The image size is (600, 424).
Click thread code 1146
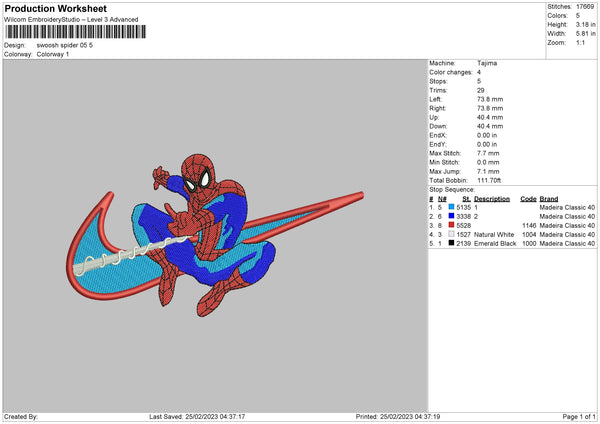[x=529, y=225]
